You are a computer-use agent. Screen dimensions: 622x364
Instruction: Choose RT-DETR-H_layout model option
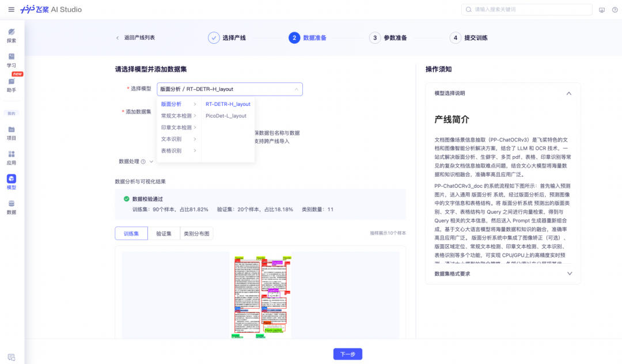point(228,104)
